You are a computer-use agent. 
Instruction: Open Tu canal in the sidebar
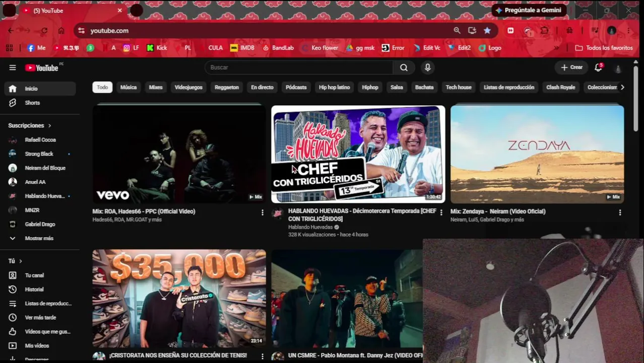[x=40, y=275]
